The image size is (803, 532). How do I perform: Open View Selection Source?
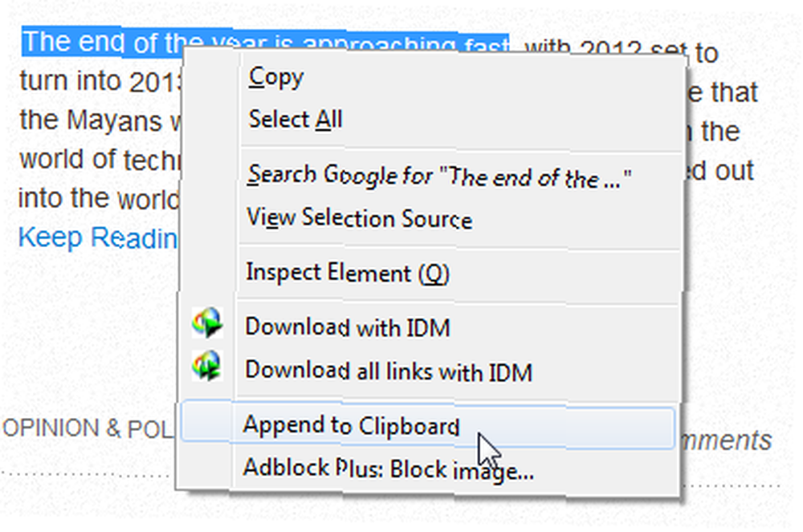(359, 218)
